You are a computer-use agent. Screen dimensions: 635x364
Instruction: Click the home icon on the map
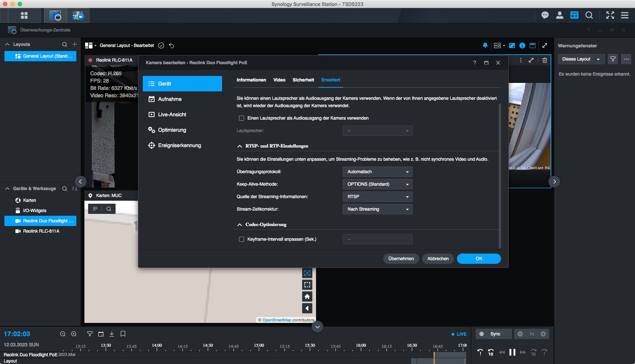[x=307, y=296]
